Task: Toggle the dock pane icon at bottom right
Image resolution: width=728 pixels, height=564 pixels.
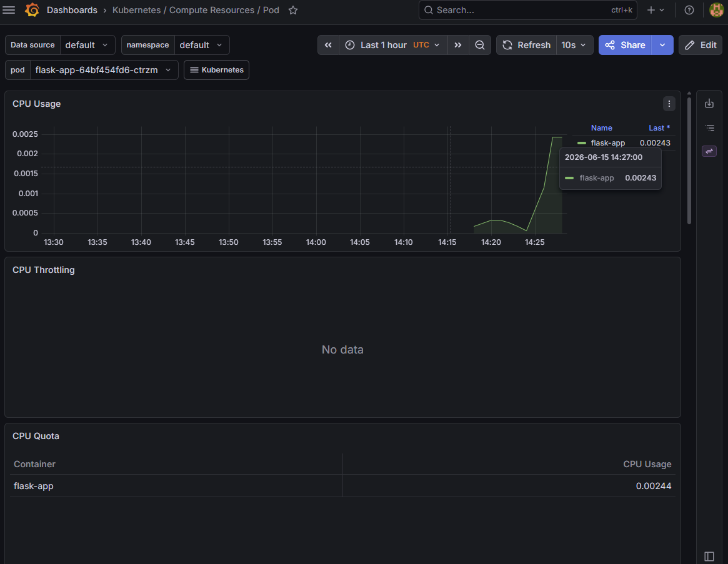Action: tap(709, 556)
